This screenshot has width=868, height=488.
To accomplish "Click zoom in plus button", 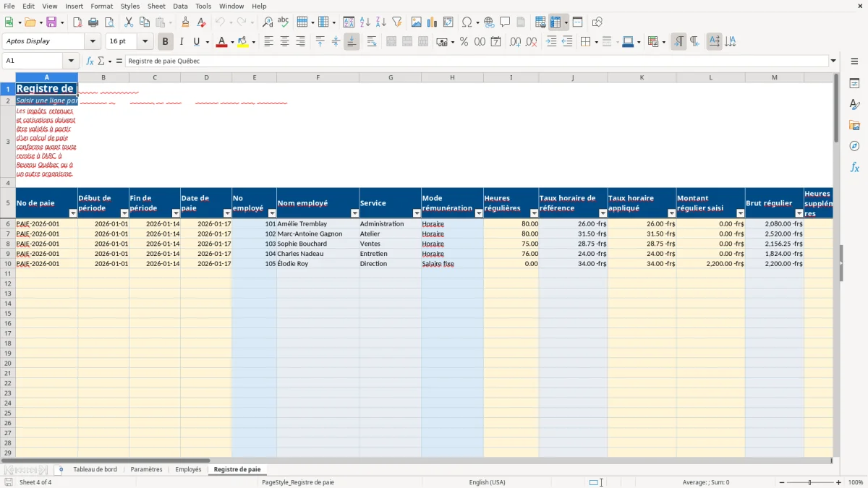I will [x=839, y=482].
